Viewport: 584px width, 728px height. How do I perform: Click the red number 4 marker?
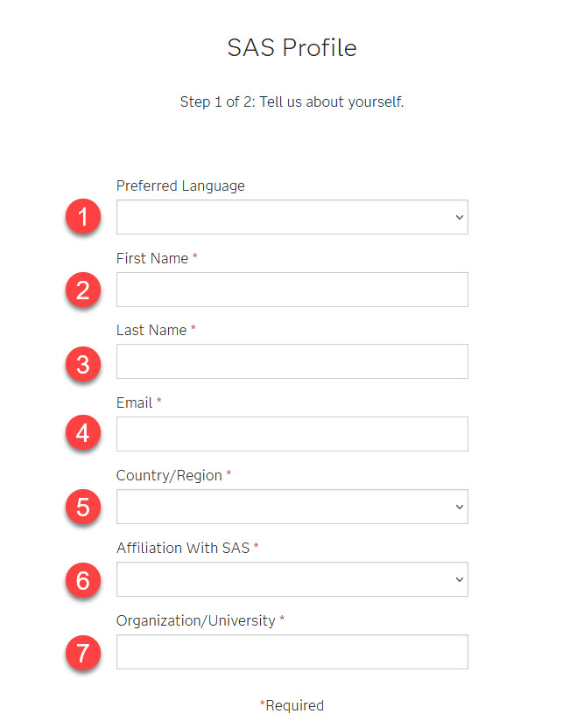[x=83, y=433]
